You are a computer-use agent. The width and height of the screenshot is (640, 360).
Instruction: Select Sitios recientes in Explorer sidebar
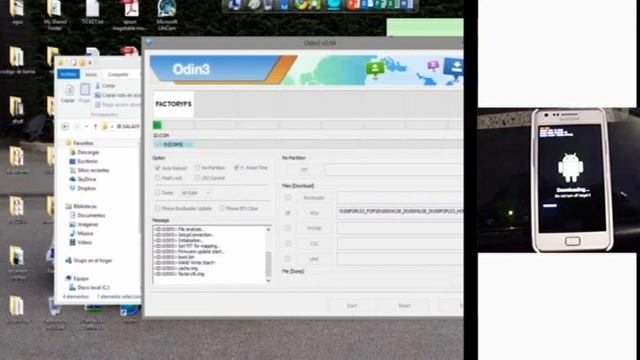point(89,170)
